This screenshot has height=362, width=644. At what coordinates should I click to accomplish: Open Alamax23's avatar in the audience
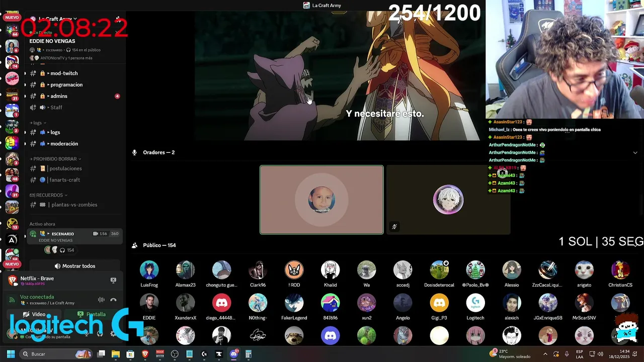coord(185,270)
